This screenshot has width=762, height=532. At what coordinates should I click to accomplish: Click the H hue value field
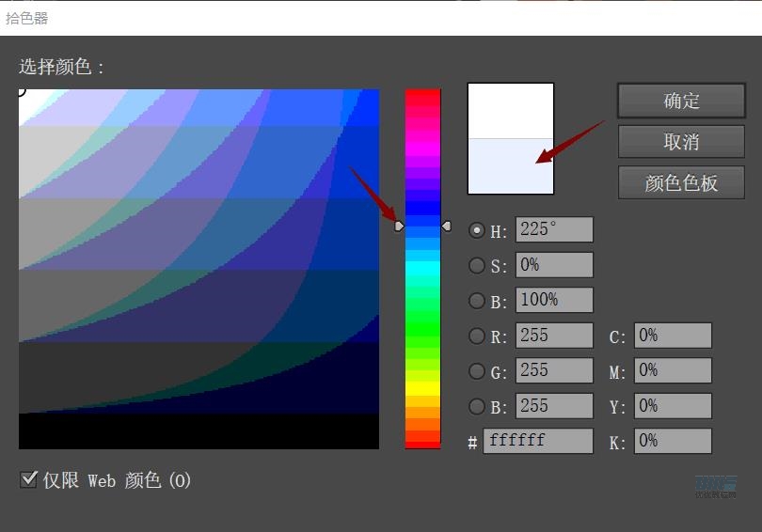(x=554, y=230)
